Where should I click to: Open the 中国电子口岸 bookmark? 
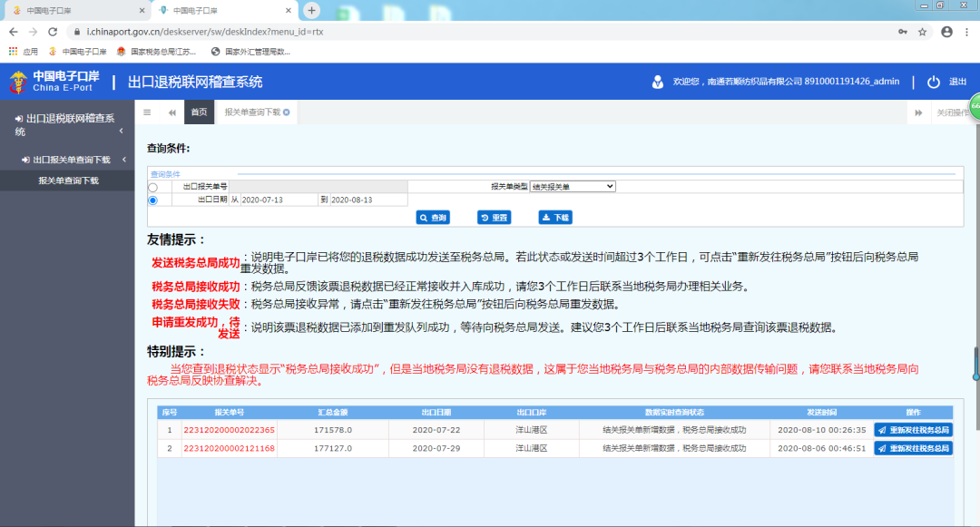point(78,52)
